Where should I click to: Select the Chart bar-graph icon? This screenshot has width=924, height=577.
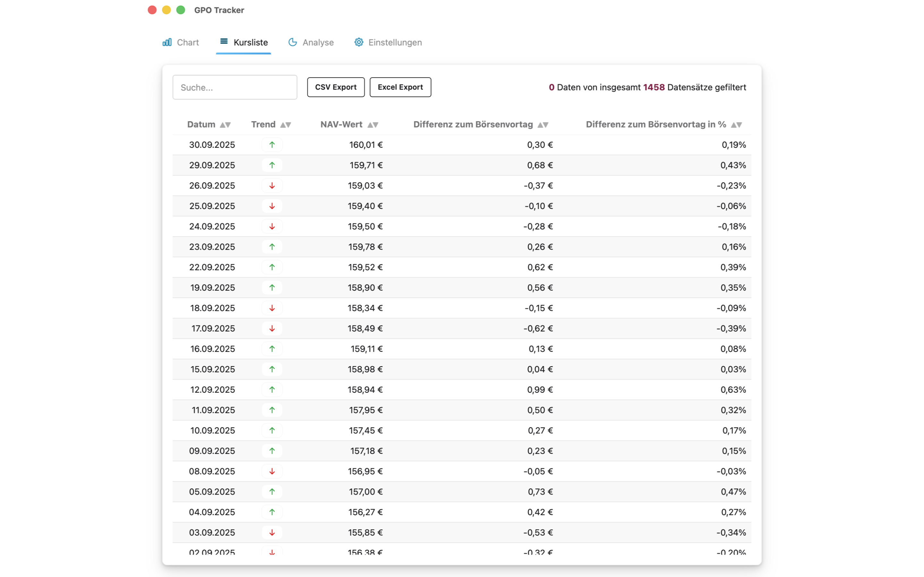pyautogui.click(x=167, y=42)
